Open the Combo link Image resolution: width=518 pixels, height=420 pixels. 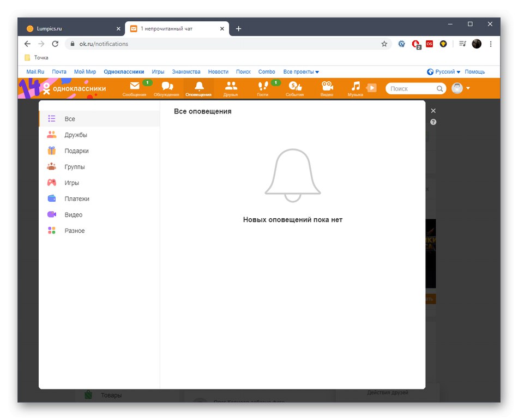coord(267,71)
